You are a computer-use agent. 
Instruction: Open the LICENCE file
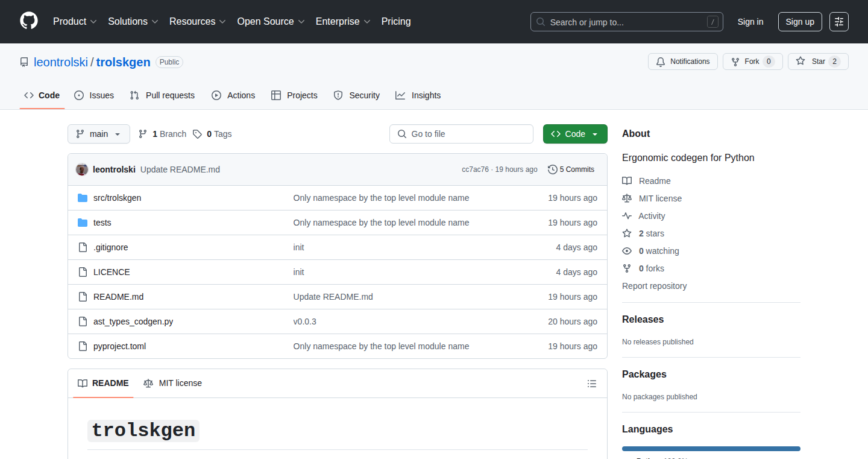(112, 272)
